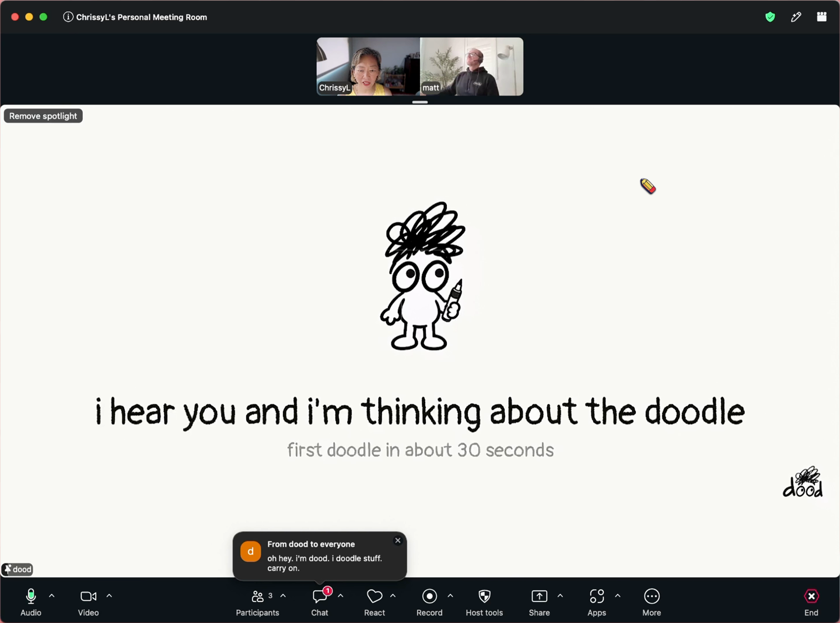Image resolution: width=840 pixels, height=623 pixels.
Task: Click the participants count number 3
Action: tap(270, 596)
